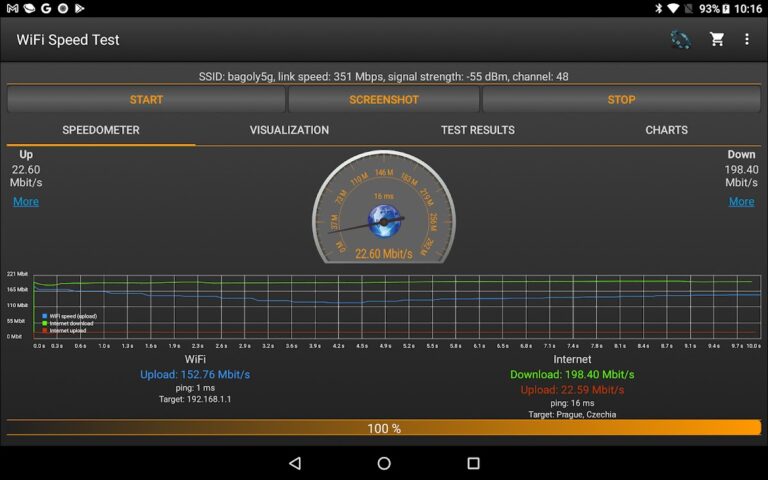768x480 pixels.
Task: Tap the WiFi status bar icon
Action: coord(673,8)
